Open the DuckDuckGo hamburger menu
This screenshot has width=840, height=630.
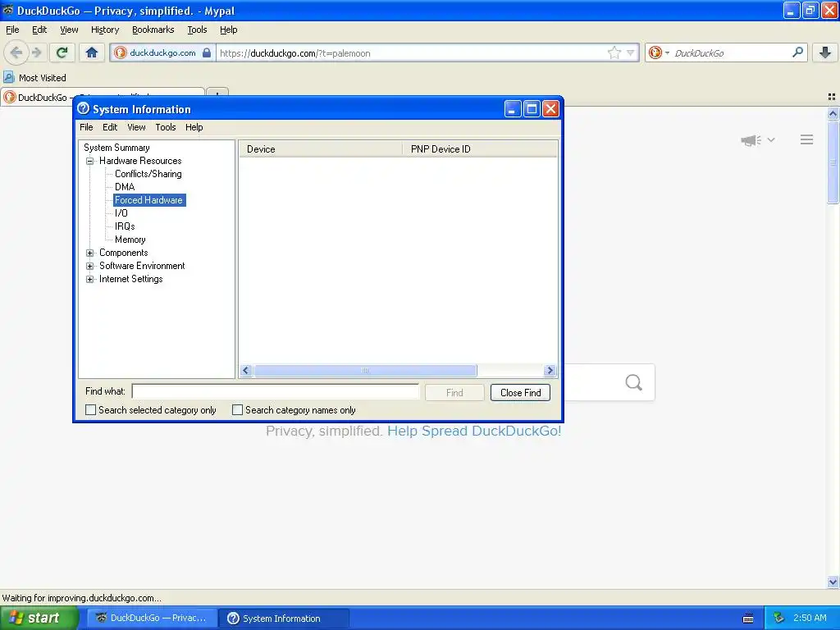point(807,139)
